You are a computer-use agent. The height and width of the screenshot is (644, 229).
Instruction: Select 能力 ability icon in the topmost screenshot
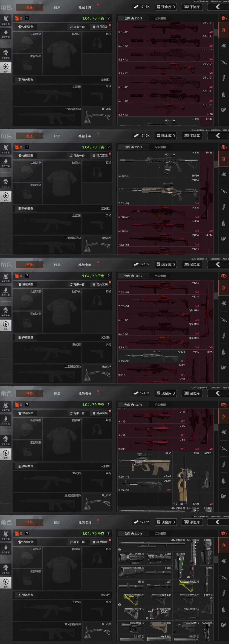6,68
